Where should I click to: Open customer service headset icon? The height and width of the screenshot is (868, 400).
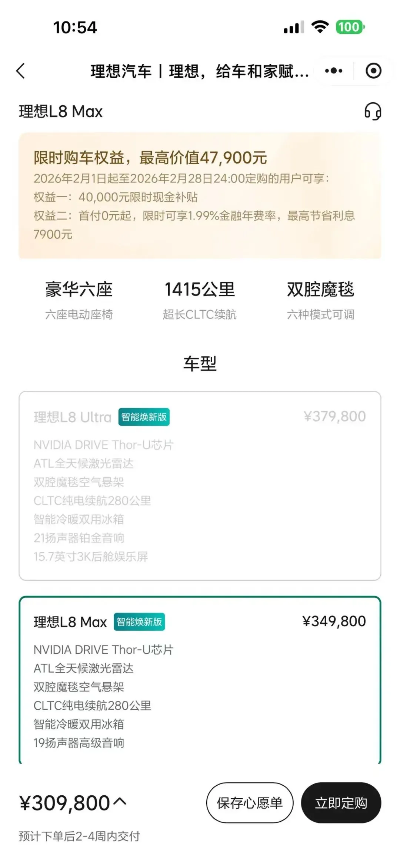[373, 111]
